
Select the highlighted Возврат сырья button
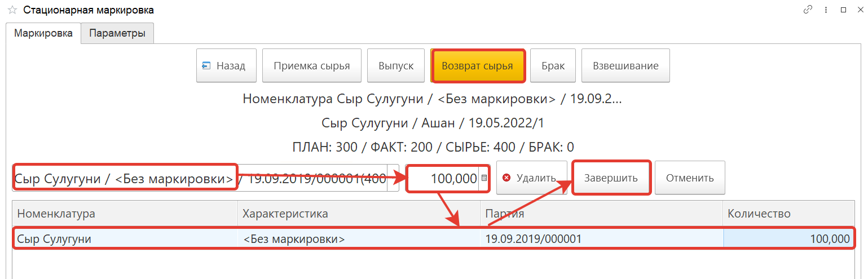[x=477, y=66]
